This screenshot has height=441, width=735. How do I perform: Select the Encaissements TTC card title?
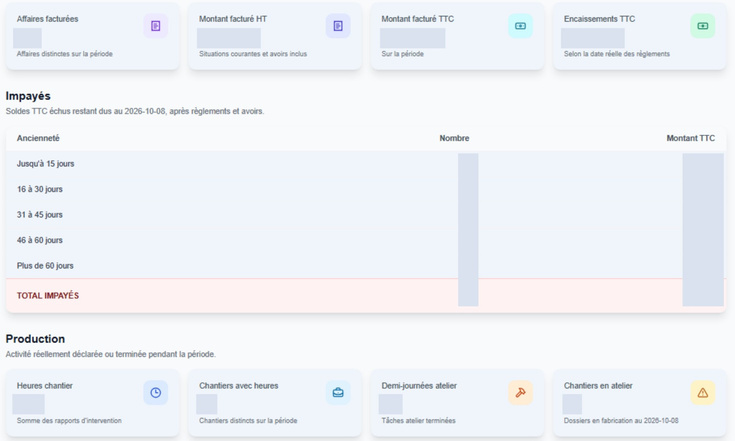600,19
